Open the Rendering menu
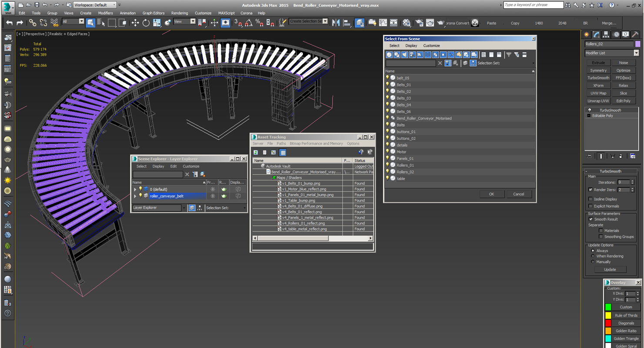This screenshot has width=644, height=348. point(179,13)
